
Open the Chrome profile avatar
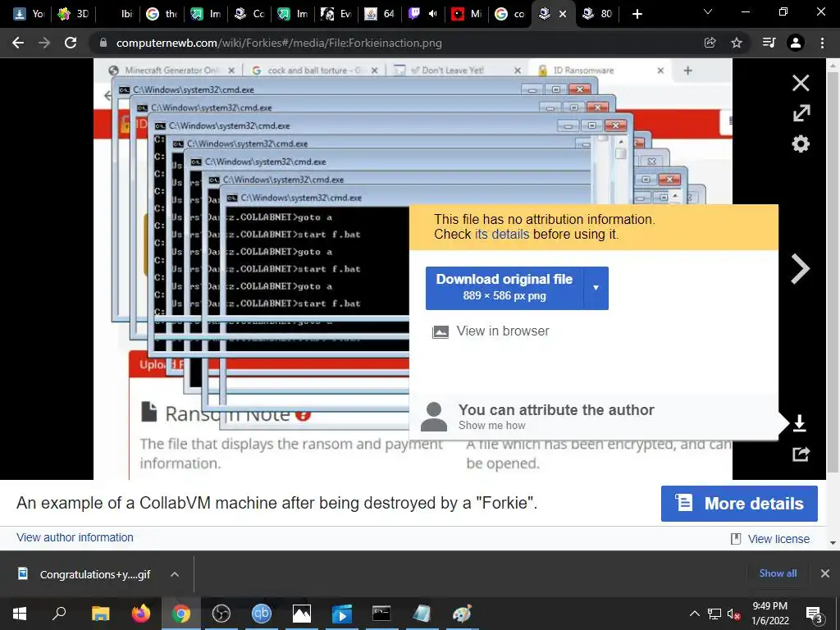(796, 43)
